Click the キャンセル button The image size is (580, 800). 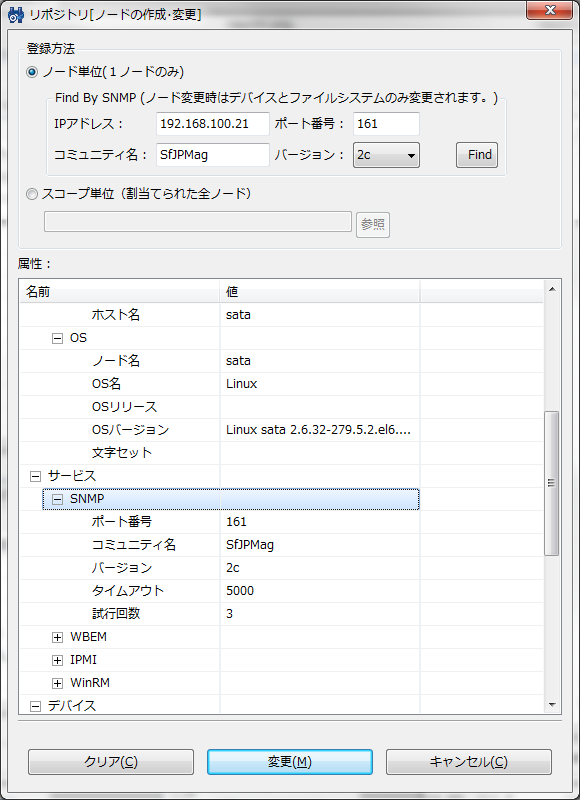point(469,762)
